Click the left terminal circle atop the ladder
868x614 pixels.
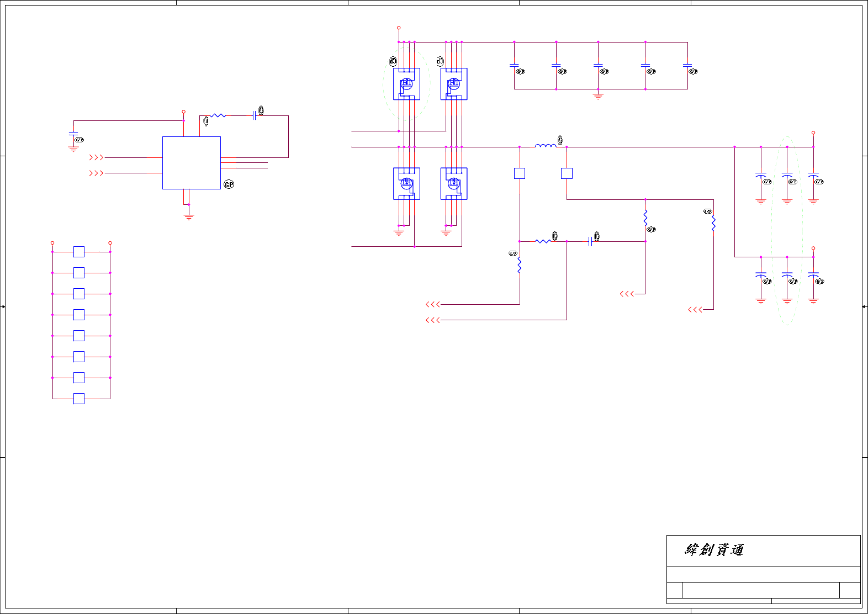click(52, 243)
